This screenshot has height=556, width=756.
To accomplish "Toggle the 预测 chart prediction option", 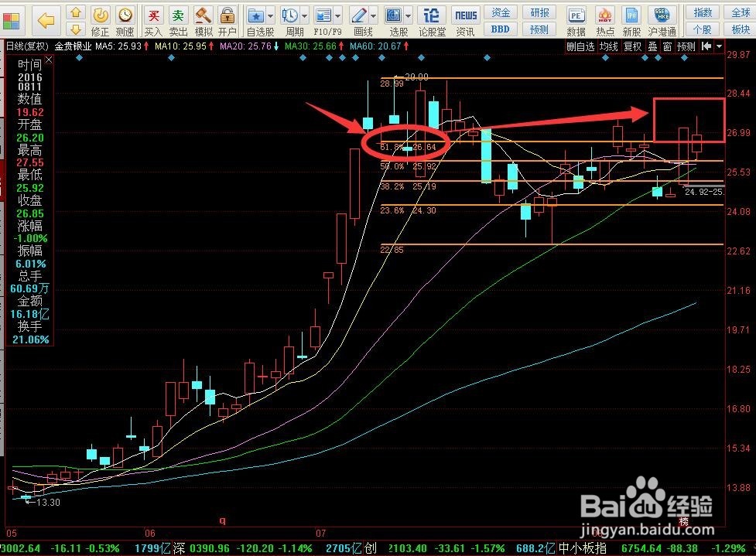I will point(686,46).
